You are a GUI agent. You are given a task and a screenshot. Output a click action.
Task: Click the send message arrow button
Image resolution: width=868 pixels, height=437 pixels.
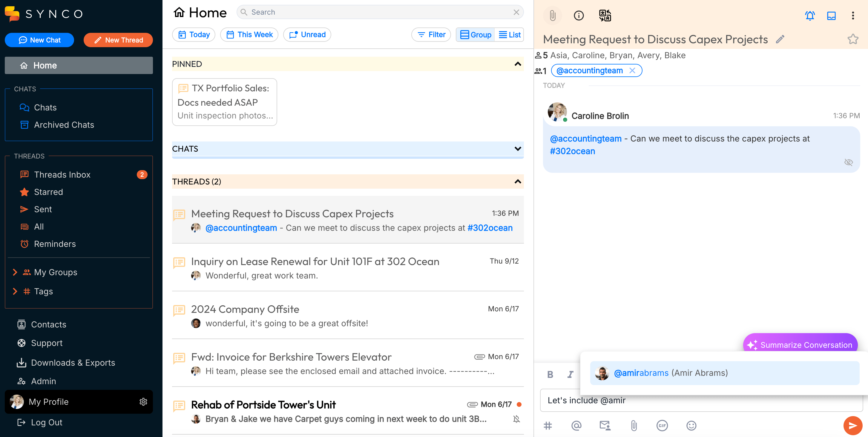coord(852,426)
